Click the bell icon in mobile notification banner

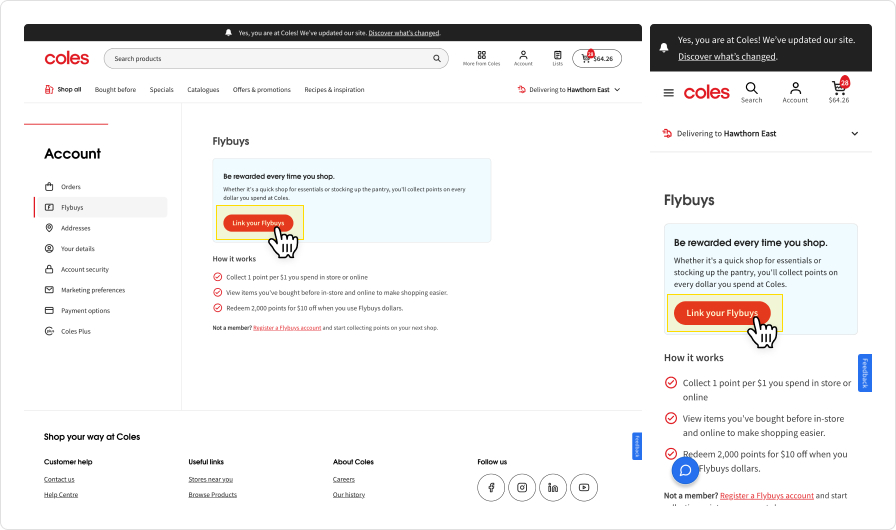coord(663,47)
